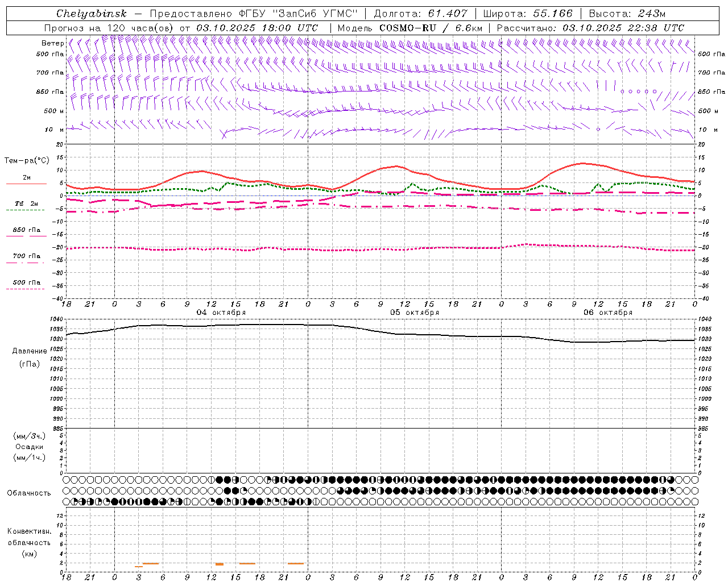Click the Ветер wind panel label

point(53,43)
